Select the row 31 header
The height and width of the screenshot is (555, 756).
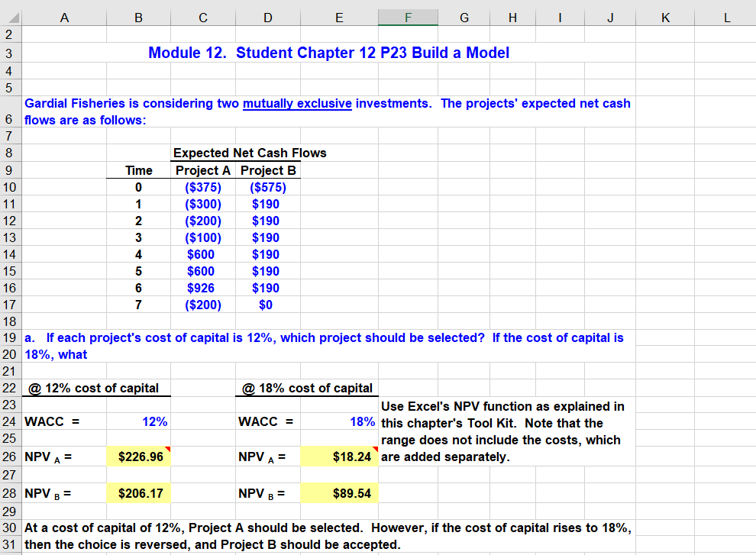point(11,544)
